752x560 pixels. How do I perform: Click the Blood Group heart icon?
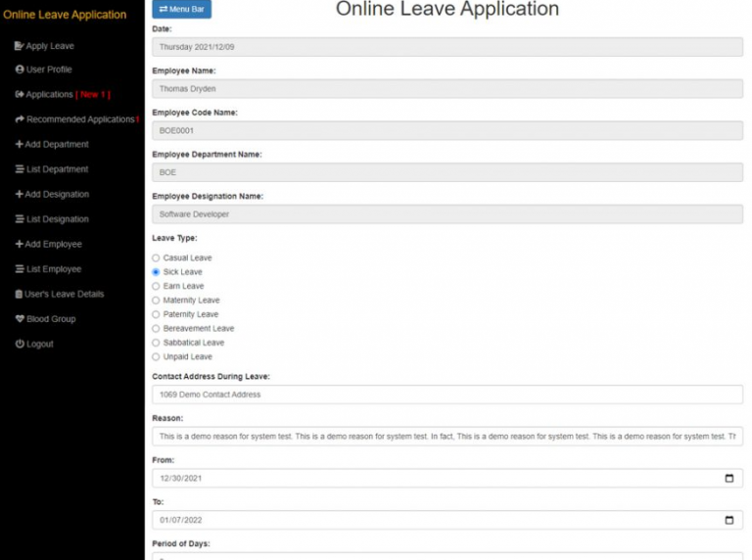click(19, 319)
